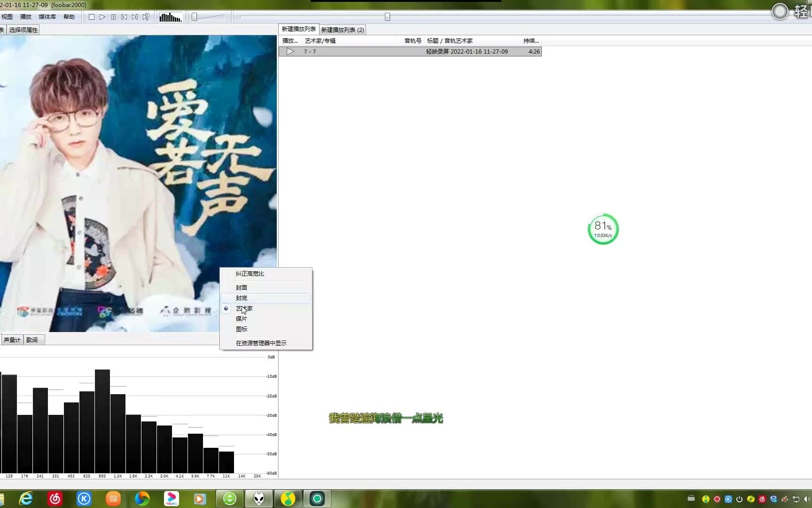
Task: Click the 持续... column header
Action: click(531, 41)
